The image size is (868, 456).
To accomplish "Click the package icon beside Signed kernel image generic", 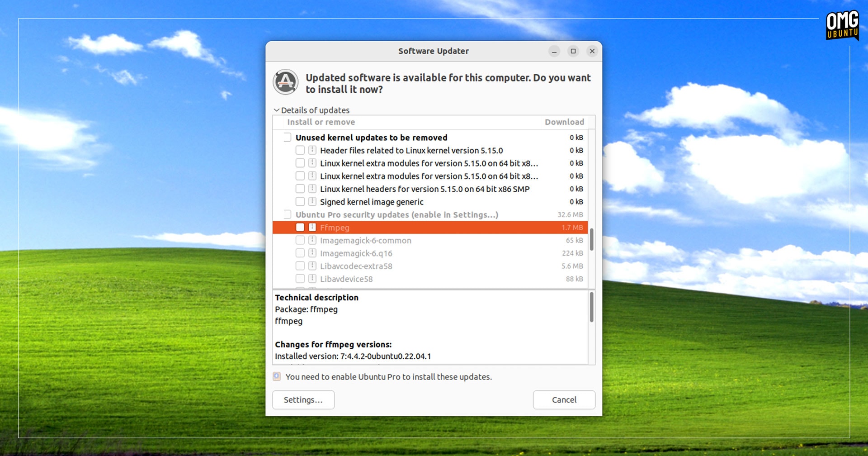I will coord(312,202).
